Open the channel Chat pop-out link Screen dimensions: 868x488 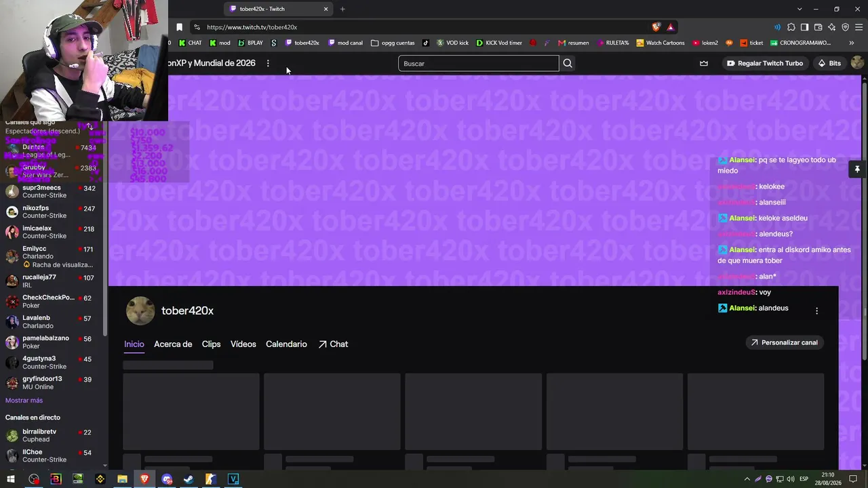[333, 344]
